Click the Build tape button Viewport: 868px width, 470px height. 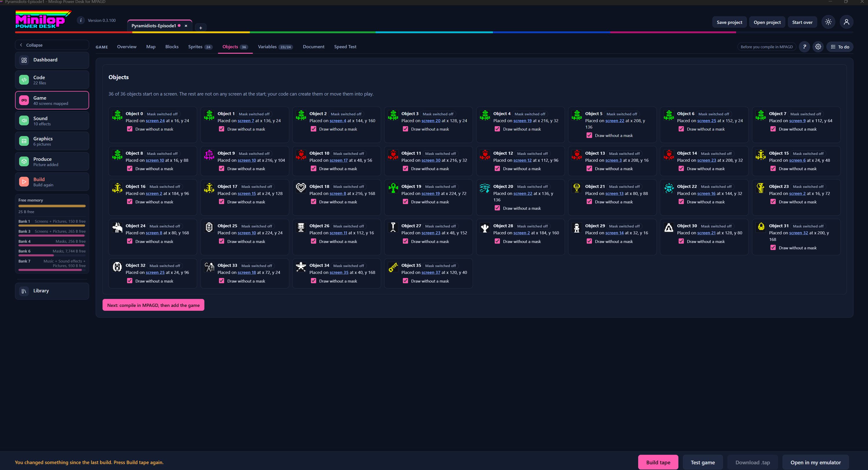[658, 462]
